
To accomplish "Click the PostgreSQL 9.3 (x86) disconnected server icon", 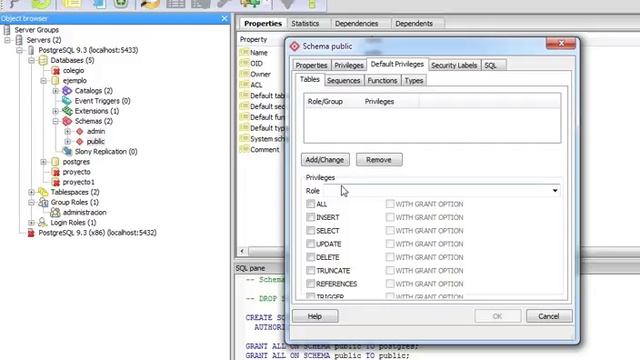I will [x=31, y=233].
